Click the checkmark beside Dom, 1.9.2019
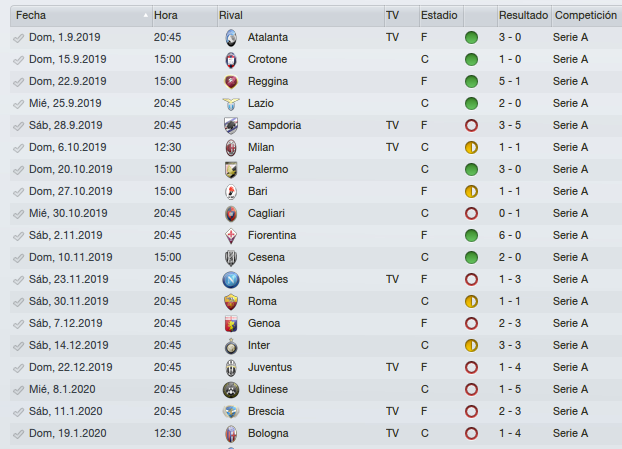 (18, 38)
